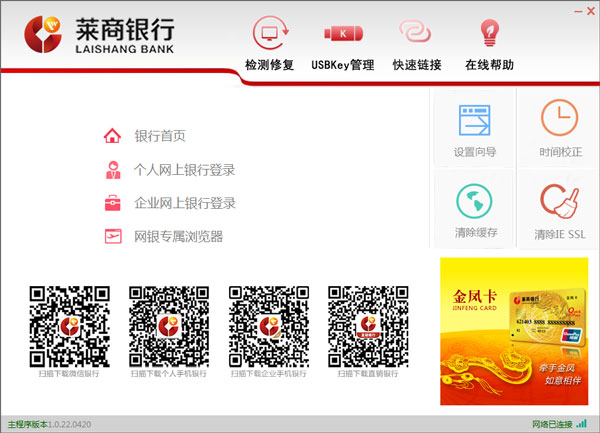Launch 网银专属浏览器 link
This screenshot has width=600, height=433.
pyautogui.click(x=178, y=236)
